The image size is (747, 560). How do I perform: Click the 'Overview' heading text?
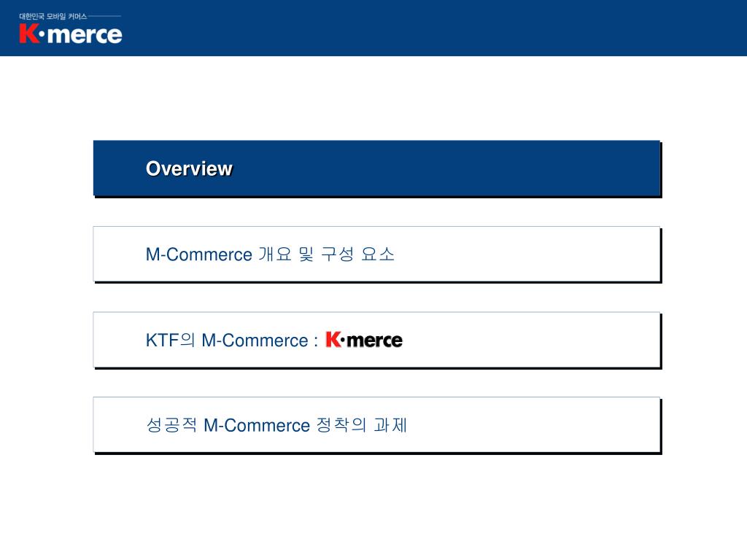coord(189,168)
